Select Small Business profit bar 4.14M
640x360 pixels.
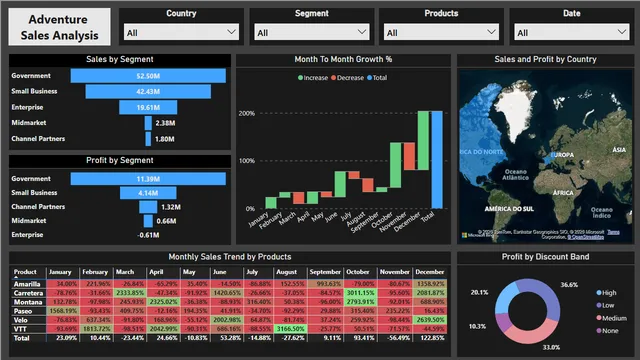148,193
